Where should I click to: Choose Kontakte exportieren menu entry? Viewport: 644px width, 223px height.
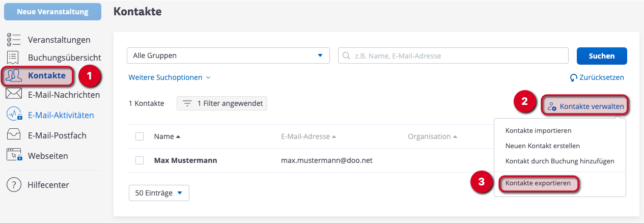[539, 183]
